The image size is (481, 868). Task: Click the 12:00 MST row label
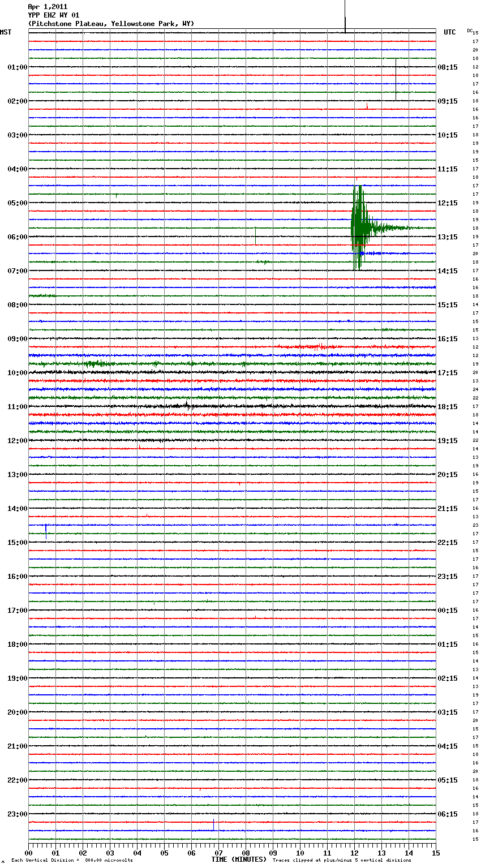point(17,441)
